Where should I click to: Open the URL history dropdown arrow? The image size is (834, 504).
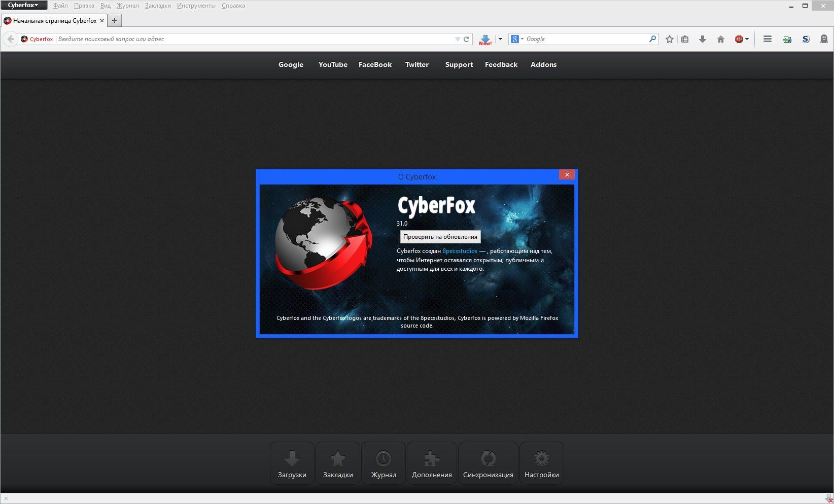point(458,39)
